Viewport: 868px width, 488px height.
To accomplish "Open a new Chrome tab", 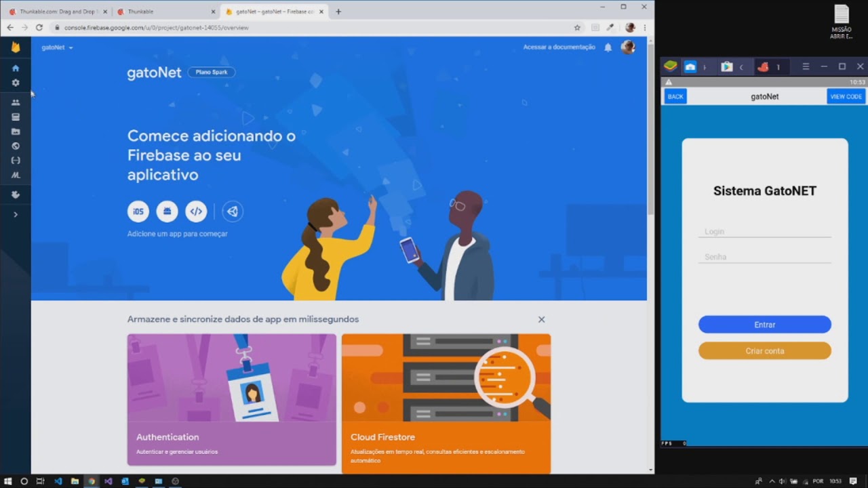I will pyautogui.click(x=338, y=12).
